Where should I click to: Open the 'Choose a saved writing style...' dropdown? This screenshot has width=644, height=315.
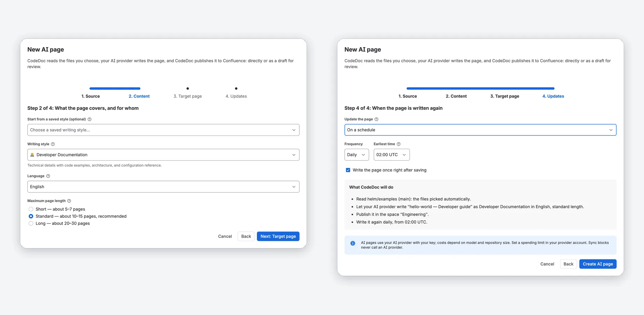(163, 130)
